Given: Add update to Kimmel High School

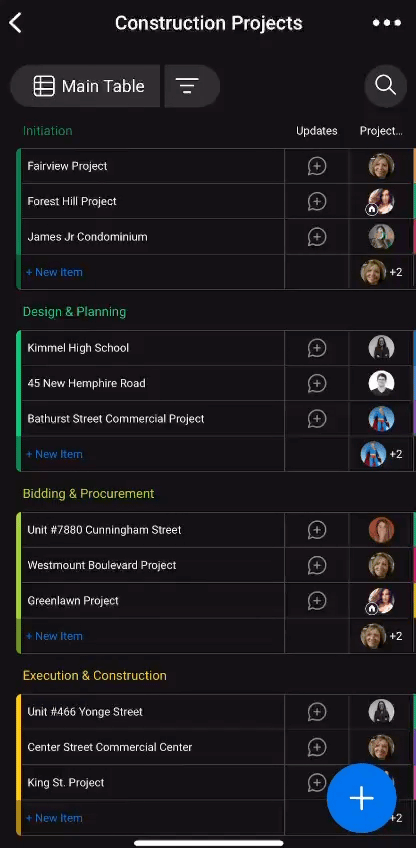Looking at the screenshot, I should [x=317, y=348].
